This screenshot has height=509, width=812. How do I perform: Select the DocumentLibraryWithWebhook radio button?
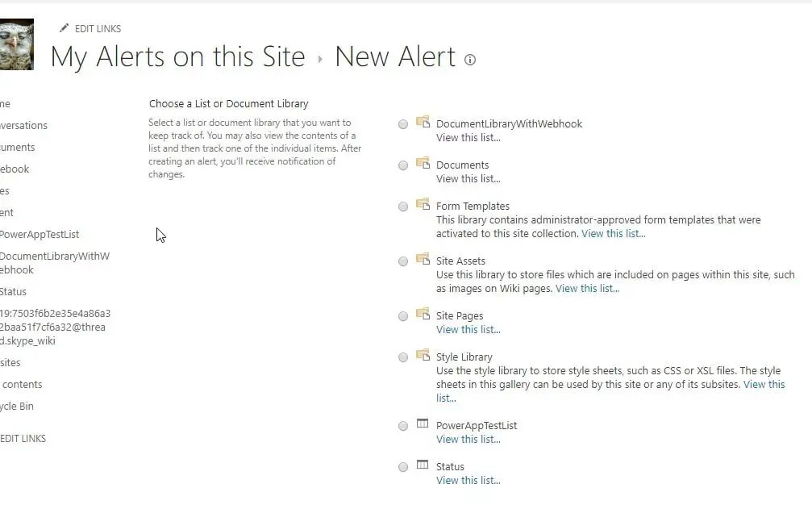[403, 124]
